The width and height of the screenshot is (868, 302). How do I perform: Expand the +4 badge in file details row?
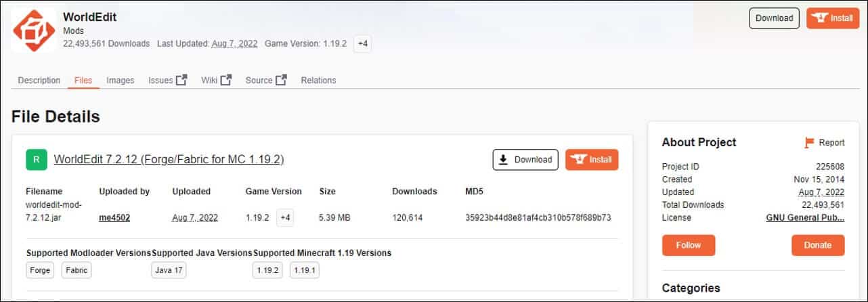coord(285,218)
